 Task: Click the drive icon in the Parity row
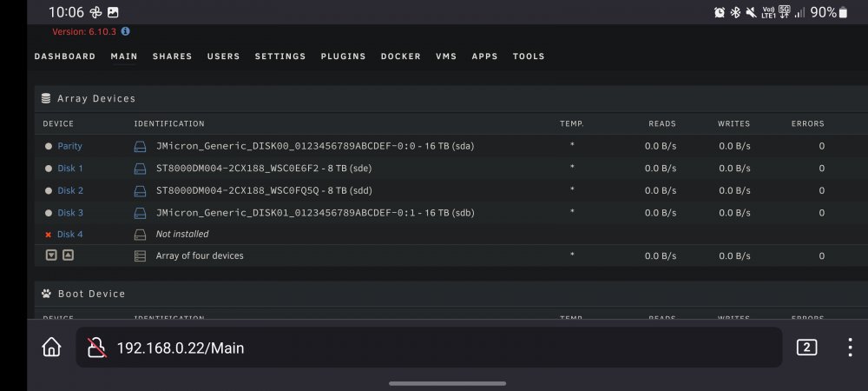click(x=140, y=147)
